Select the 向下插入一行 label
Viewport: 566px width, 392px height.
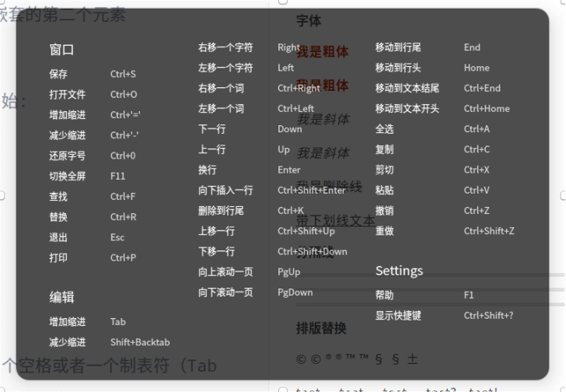coord(225,191)
